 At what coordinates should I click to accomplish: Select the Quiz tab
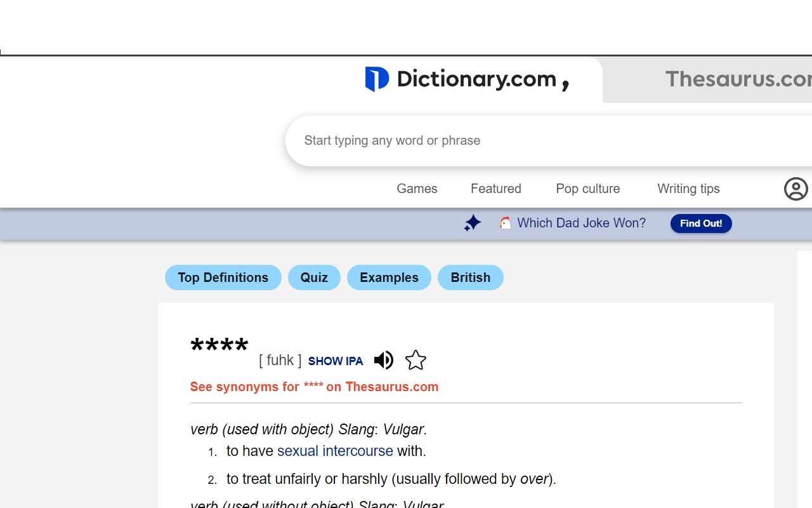point(314,277)
